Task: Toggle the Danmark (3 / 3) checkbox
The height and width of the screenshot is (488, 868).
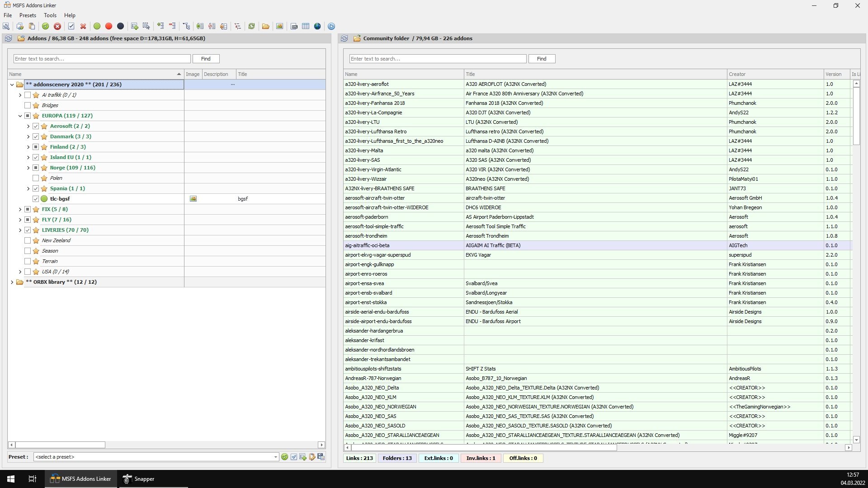Action: tap(36, 136)
